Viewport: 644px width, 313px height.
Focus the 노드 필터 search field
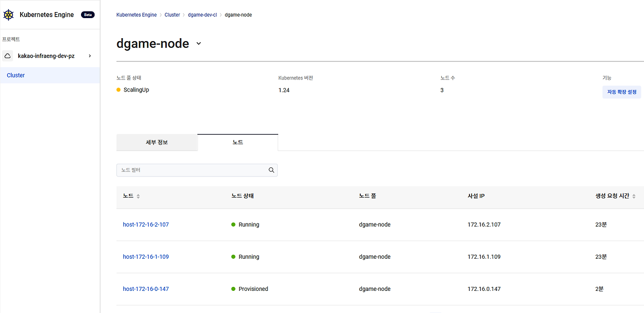pyautogui.click(x=197, y=170)
